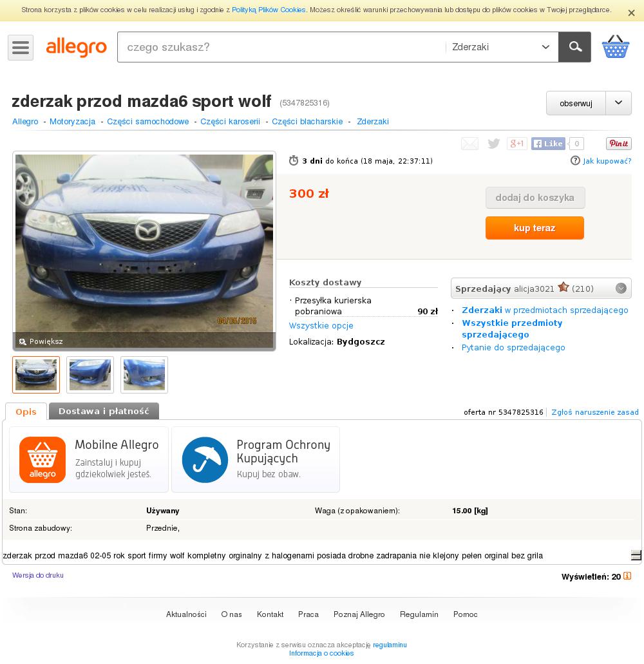Open the Wszystkie opcje delivery link

point(321,326)
